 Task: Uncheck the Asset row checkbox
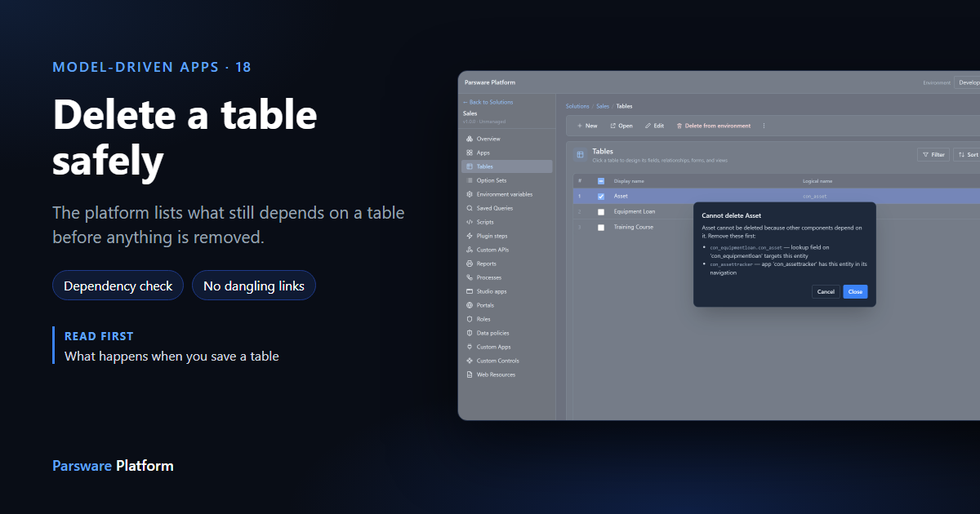pos(601,197)
